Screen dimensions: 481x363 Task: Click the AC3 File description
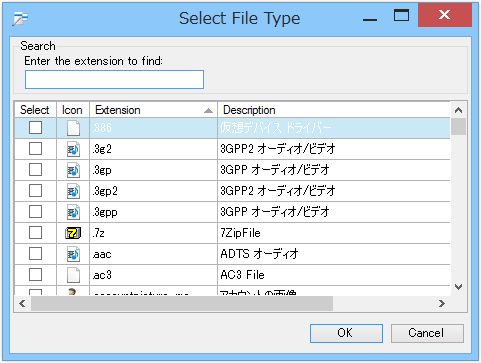[242, 275]
